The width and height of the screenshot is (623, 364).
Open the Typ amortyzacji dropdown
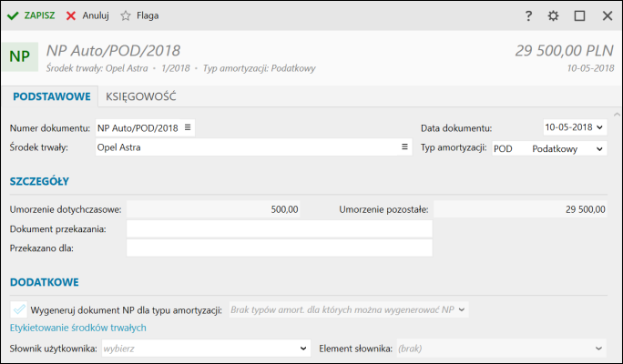click(599, 149)
